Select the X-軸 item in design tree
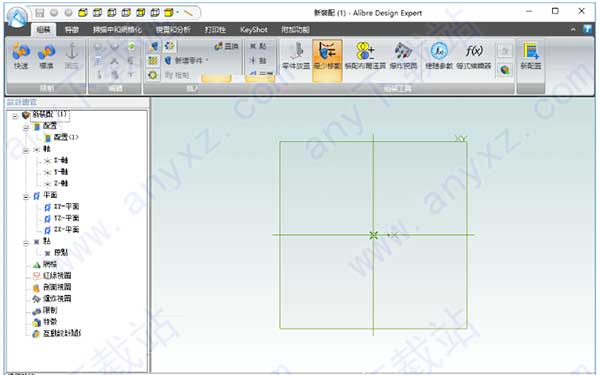This screenshot has height=375, width=600. 56,160
